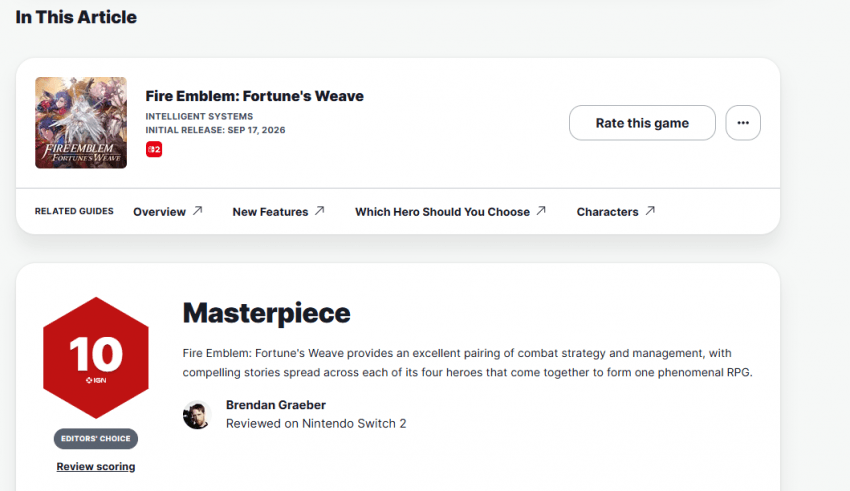This screenshot has height=491, width=850.
Task: Click the INTELLIGENT SYSTEMS developer text
Action: (199, 117)
